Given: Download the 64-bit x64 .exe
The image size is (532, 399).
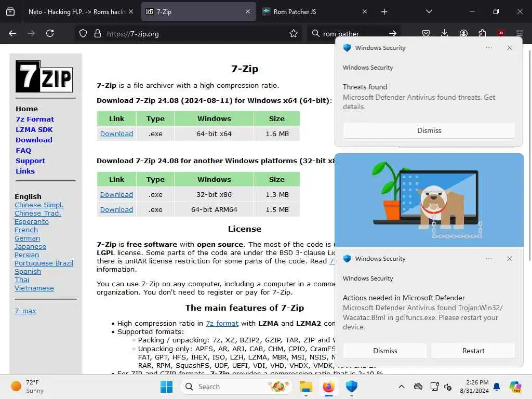Looking at the screenshot, I should pos(116,134).
